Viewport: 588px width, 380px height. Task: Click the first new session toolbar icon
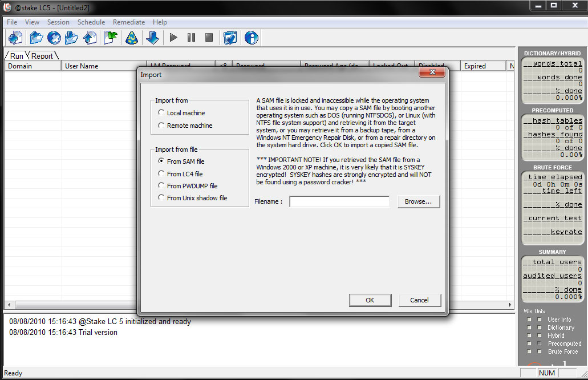tap(15, 38)
